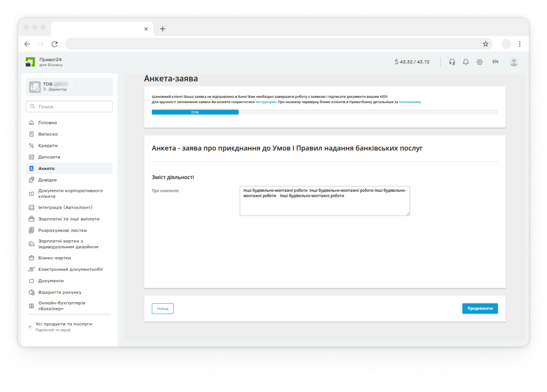Bookmark page with star icon

tap(485, 44)
